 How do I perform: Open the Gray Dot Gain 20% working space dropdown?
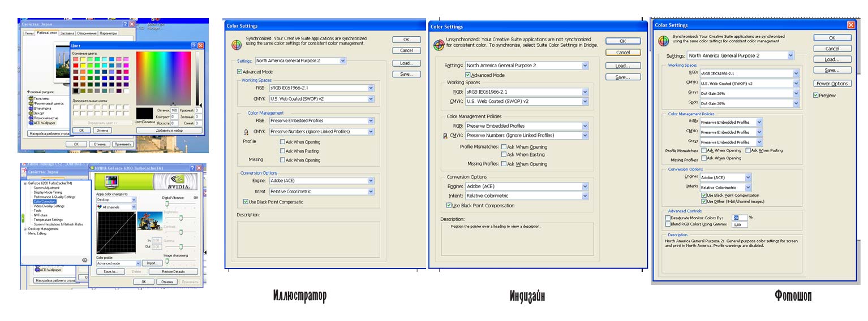click(x=749, y=93)
